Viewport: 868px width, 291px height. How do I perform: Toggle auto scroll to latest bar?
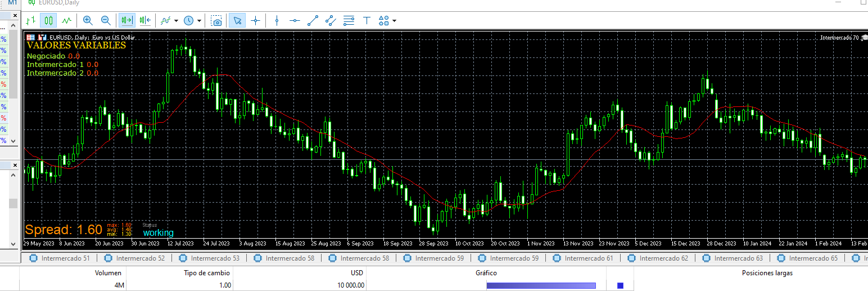point(126,21)
